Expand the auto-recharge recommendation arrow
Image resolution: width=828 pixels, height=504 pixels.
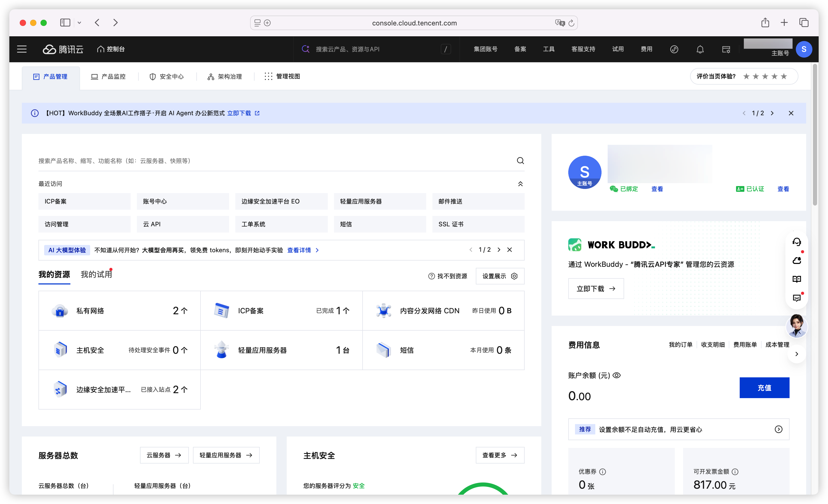tap(778, 429)
